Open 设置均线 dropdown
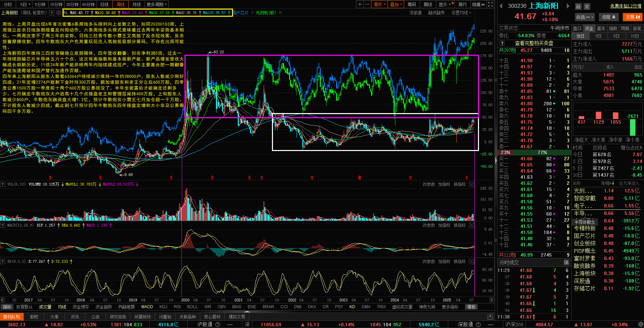Viewport: 644px width, 328px height. coord(461,13)
